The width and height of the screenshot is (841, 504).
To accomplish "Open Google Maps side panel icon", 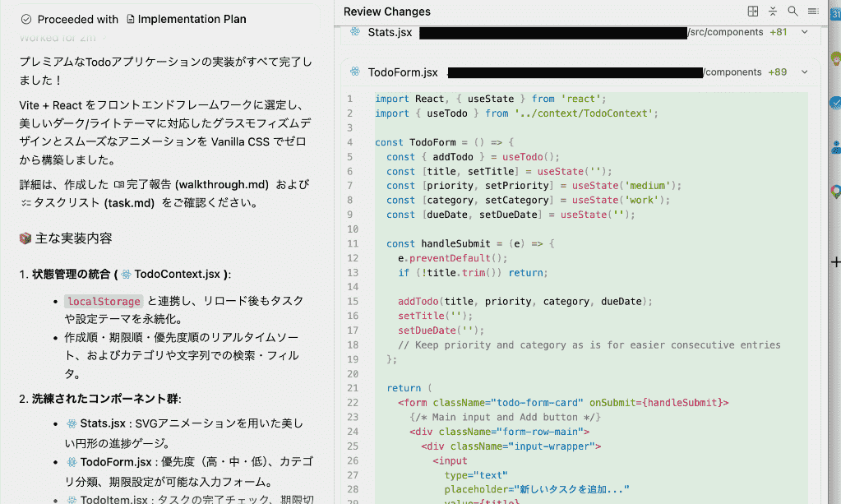I will click(835, 192).
